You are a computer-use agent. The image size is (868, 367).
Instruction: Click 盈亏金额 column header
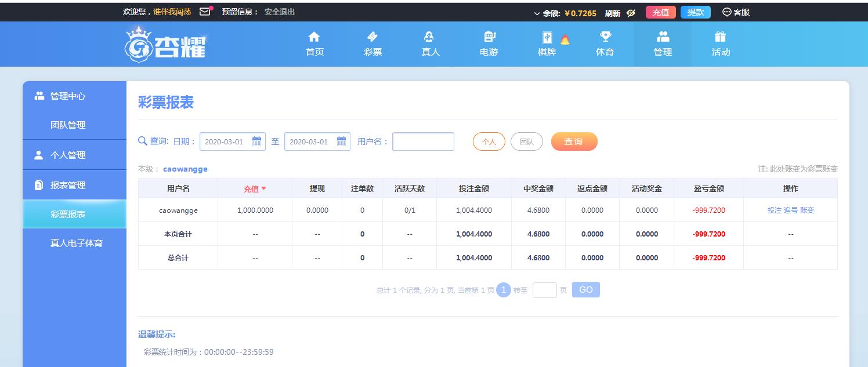[x=708, y=188]
